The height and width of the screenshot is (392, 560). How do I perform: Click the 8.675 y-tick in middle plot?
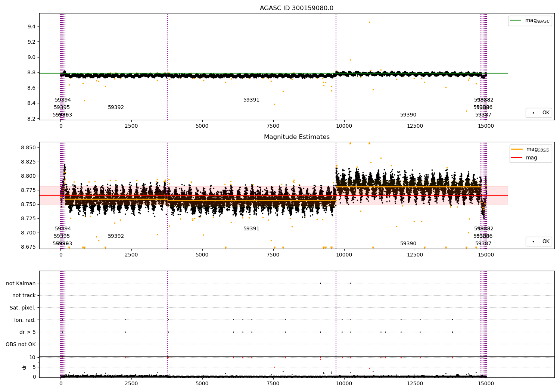pyautogui.click(x=28, y=247)
